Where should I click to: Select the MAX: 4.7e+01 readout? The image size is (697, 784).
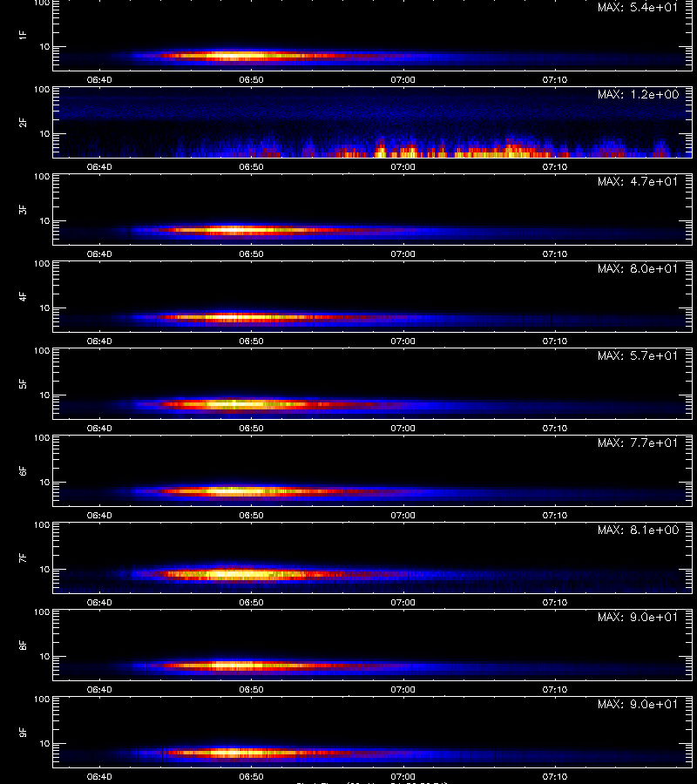tap(638, 181)
